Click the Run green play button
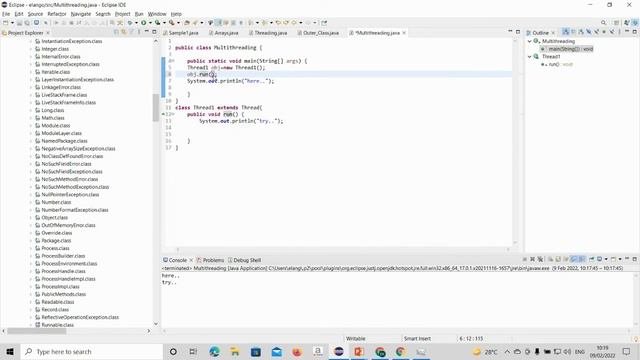 [x=144, y=23]
